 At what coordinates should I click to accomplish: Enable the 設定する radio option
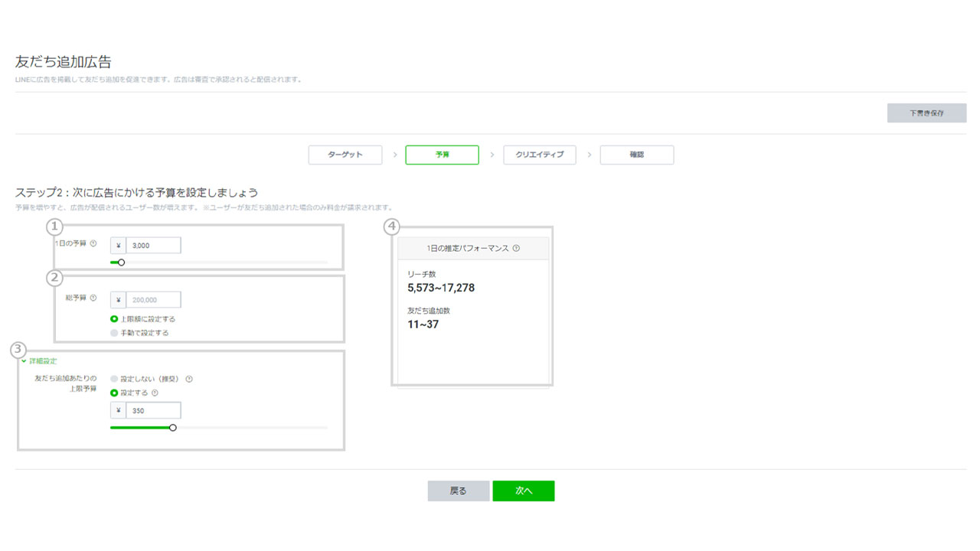(x=115, y=393)
